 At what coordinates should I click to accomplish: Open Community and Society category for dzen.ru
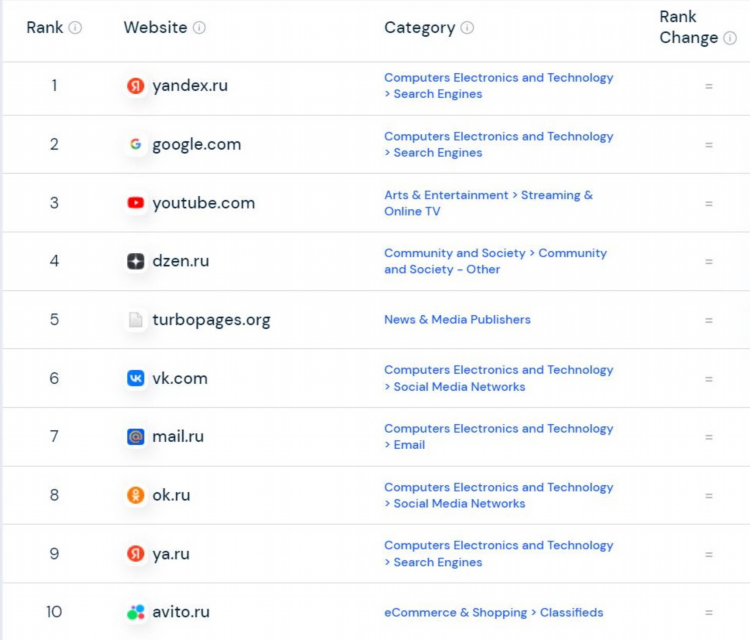pos(496,261)
